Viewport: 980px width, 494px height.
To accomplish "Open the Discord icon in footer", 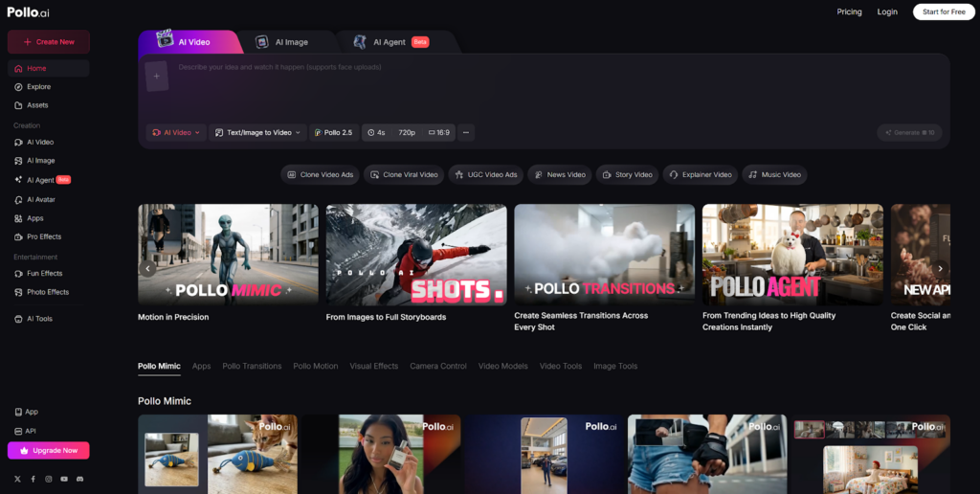I will click(x=79, y=479).
